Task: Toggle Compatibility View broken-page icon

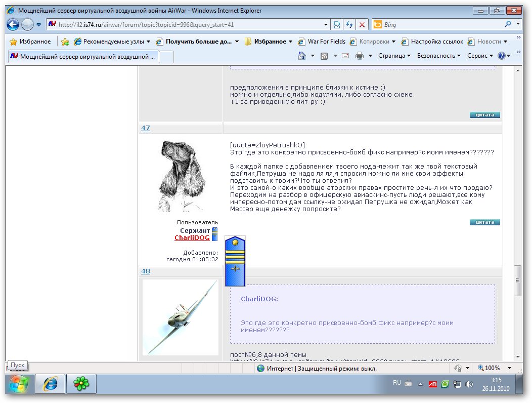Action: click(337, 24)
